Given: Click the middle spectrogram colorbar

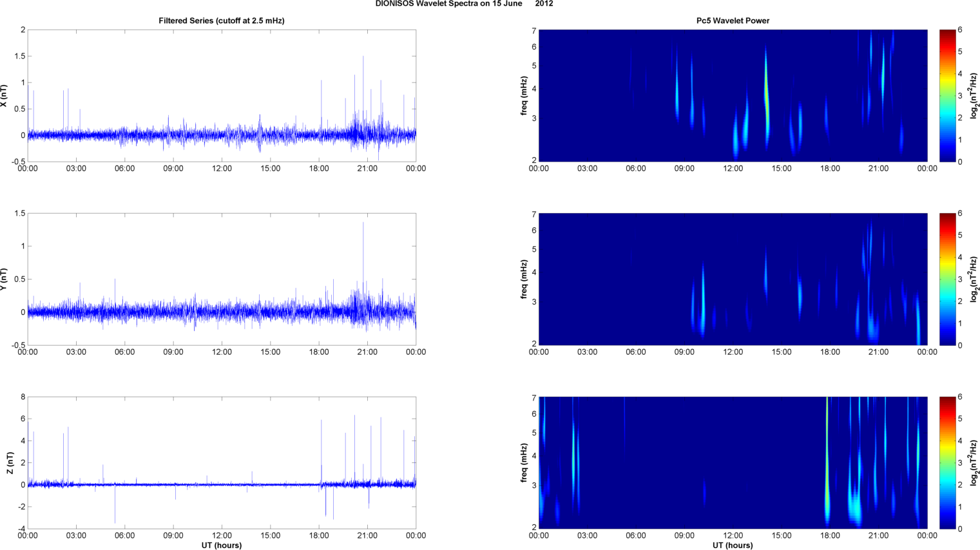Looking at the screenshot, I should point(946,279).
